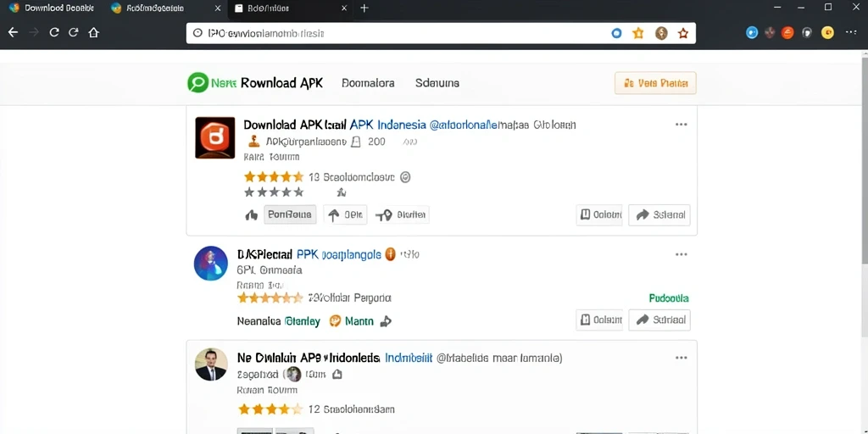
Task: Open the grey extension icon in browser toolbar
Action: tap(808, 33)
